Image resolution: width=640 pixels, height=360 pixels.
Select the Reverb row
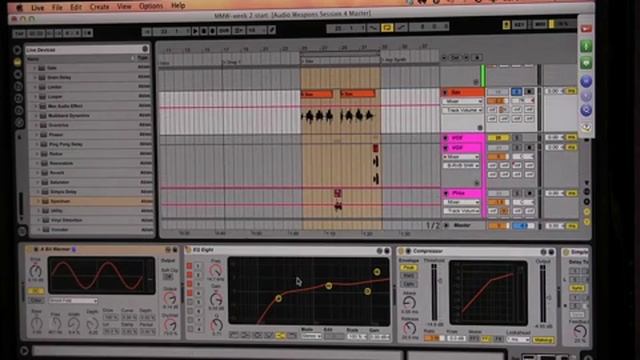(92, 173)
